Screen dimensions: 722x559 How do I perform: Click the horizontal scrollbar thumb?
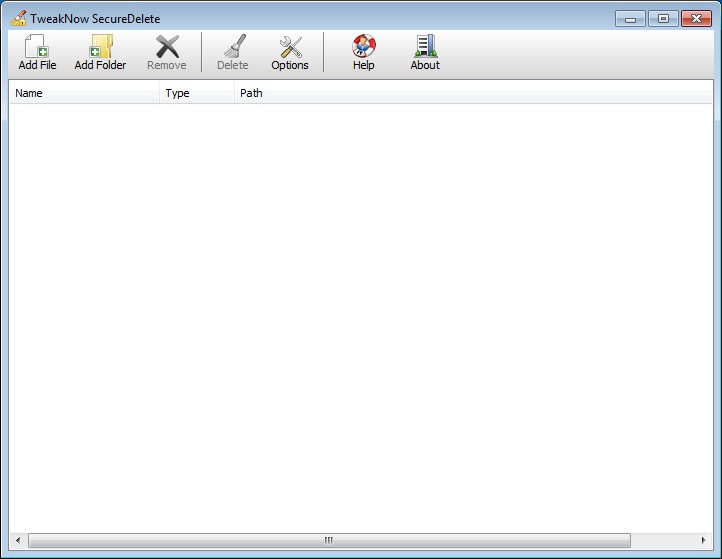(329, 540)
